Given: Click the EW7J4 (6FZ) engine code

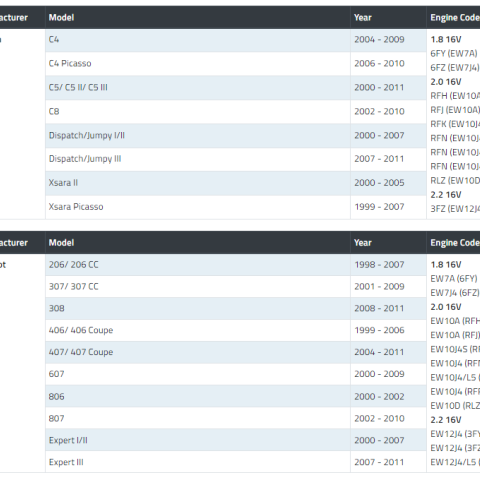Looking at the screenshot, I should [x=455, y=293].
